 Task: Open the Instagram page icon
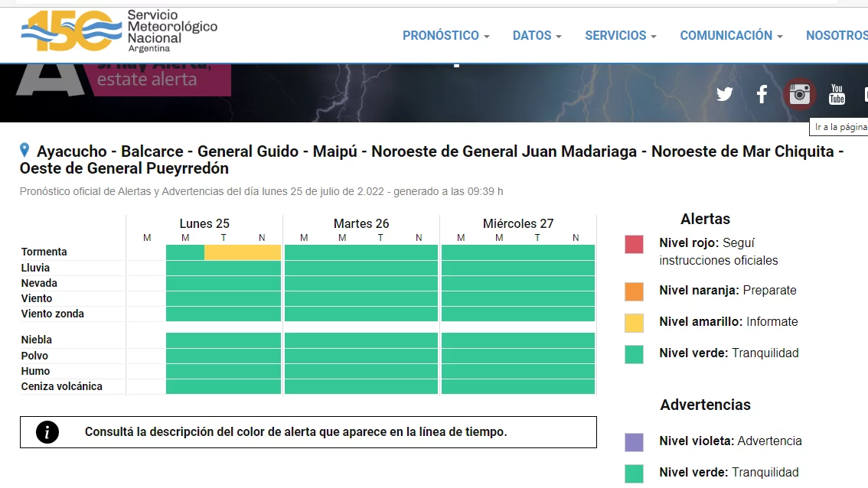(x=800, y=94)
